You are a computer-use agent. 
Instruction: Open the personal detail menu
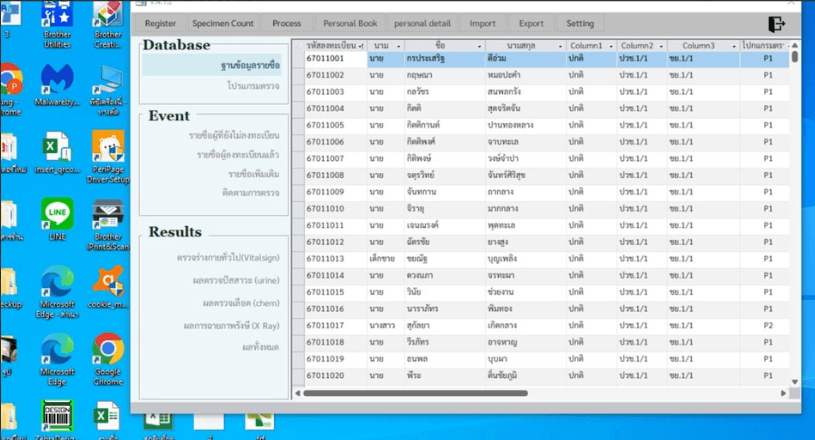pos(422,23)
